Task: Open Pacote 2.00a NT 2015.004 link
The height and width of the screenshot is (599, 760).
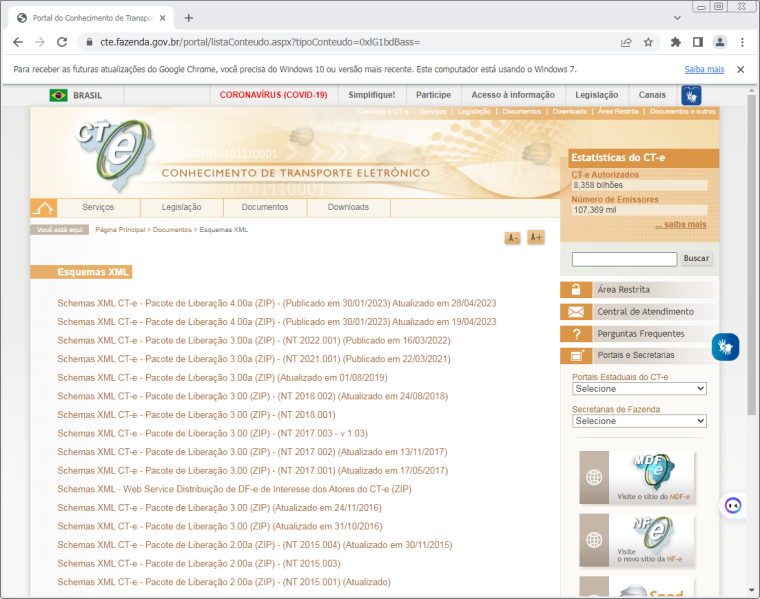Action: pos(255,545)
